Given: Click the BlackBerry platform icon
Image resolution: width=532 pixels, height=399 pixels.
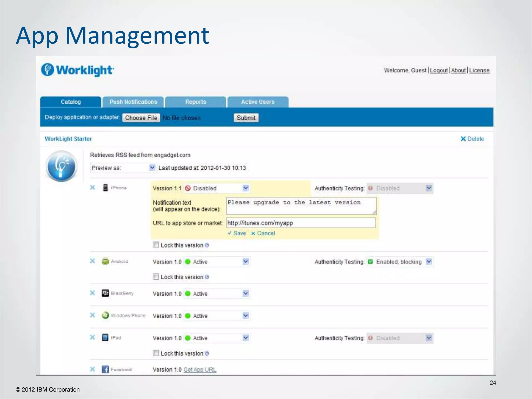Looking at the screenshot, I should [x=105, y=293].
